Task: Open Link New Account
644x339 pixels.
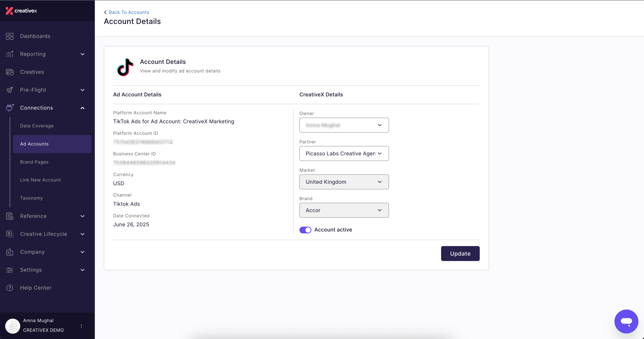Action: (x=41, y=180)
